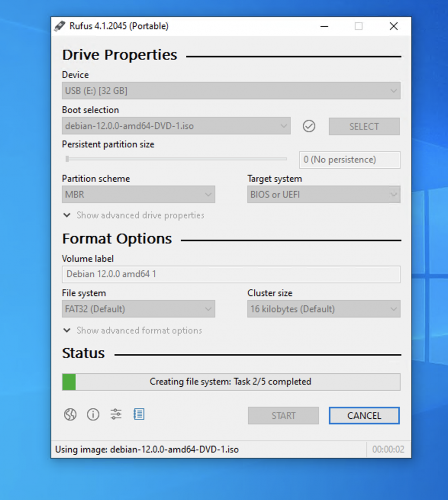Screen dimensions: 448x500
Task: Click the Rufus USB title bar icon
Action: click(x=60, y=26)
